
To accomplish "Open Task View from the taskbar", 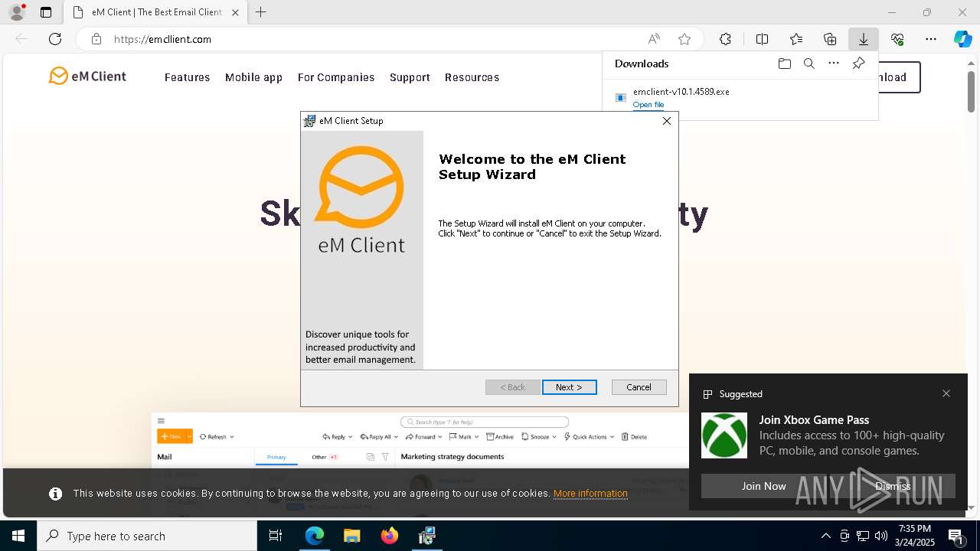I will click(x=276, y=536).
